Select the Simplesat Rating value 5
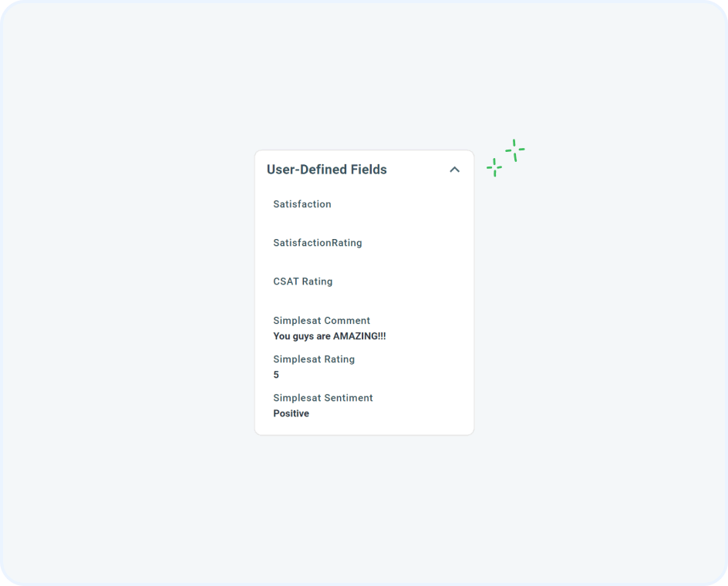728x586 pixels. click(276, 375)
